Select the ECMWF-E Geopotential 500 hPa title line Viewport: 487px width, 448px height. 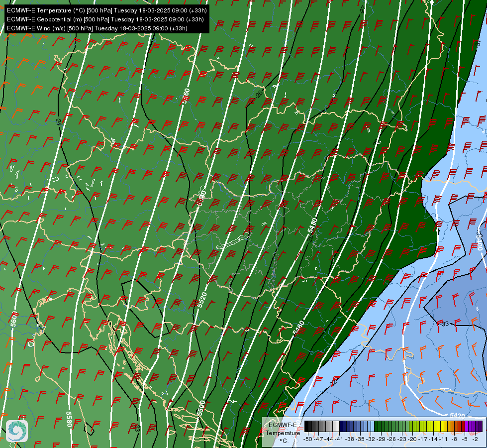pos(105,19)
